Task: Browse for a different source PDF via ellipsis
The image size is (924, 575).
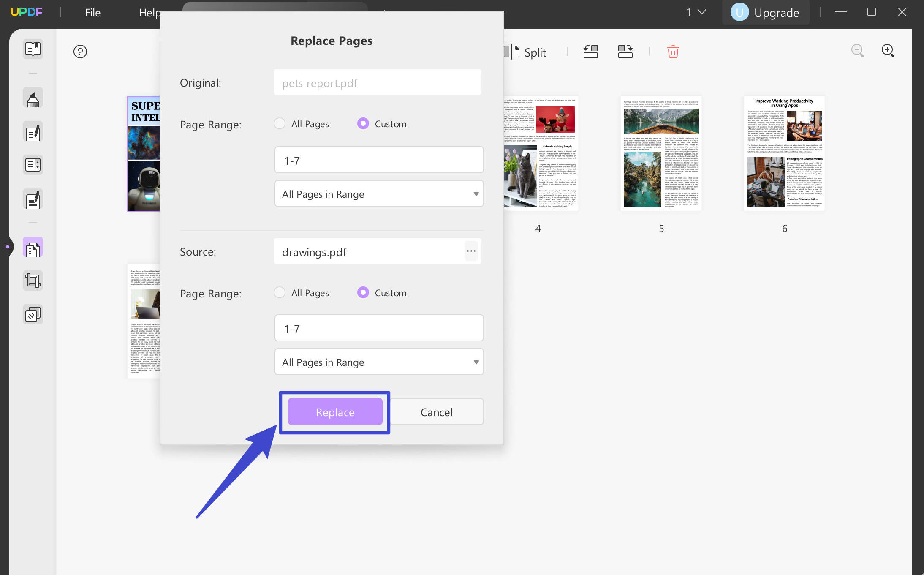Action: coord(470,251)
